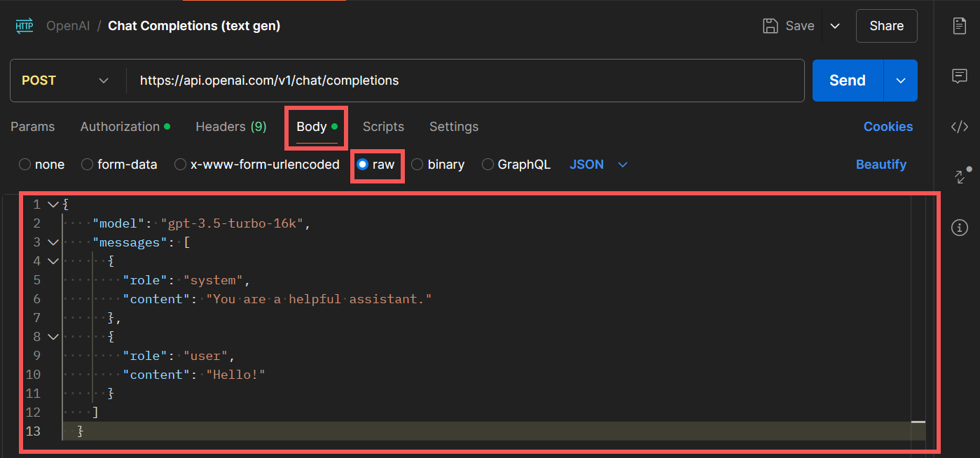Click the "messages" key in editor
980x458 pixels.
[130, 242]
